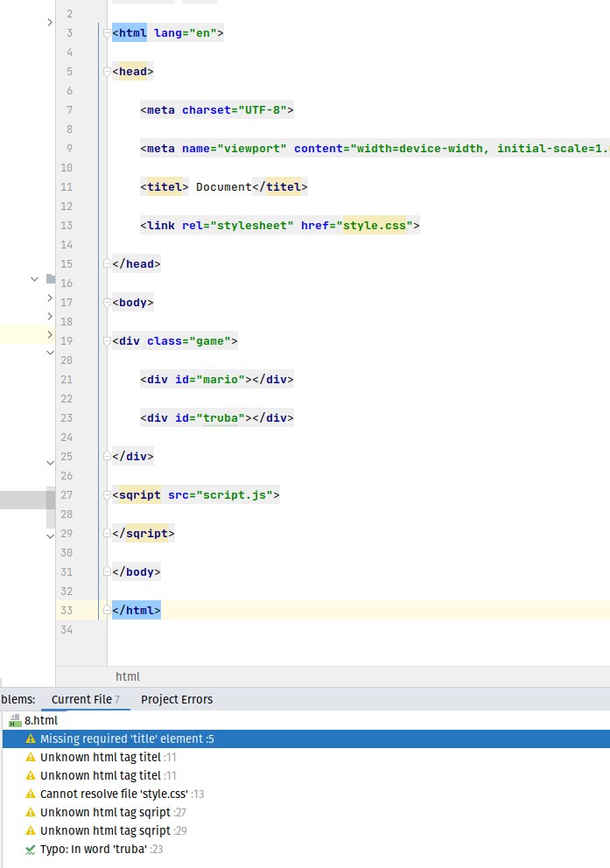
Task: Click the word Document inside the titel element
Action: (x=224, y=187)
